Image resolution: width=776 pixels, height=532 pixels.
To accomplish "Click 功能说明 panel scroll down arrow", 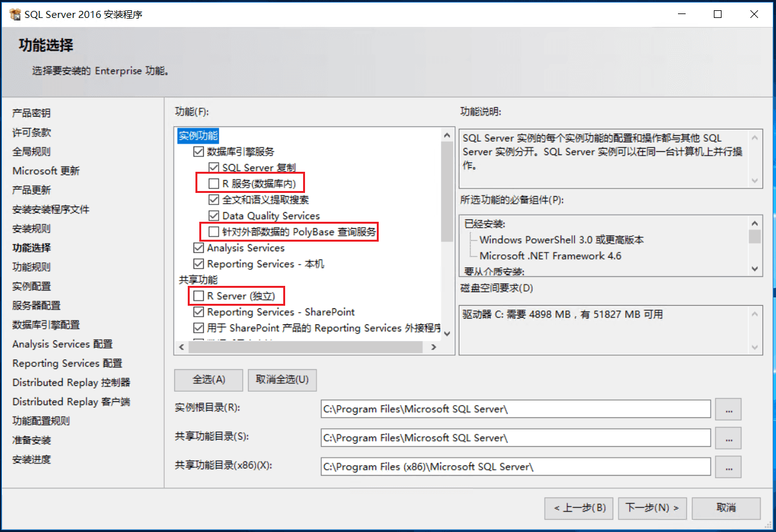I will (755, 182).
